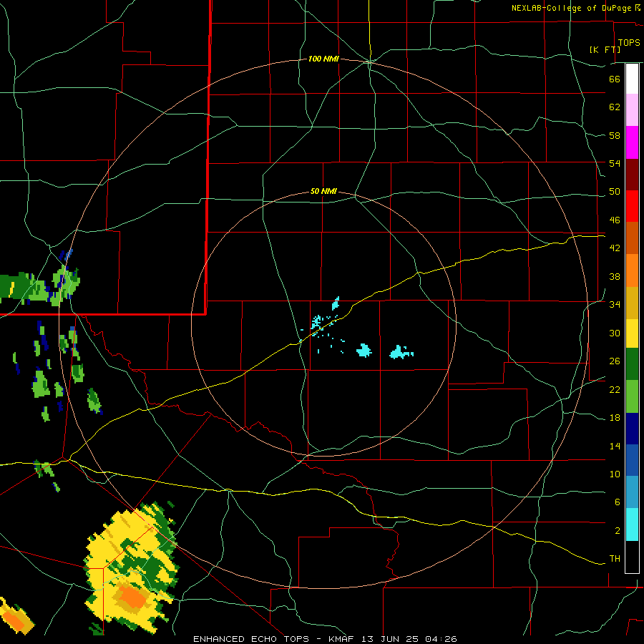The image size is (644, 644).
Task: Click the legend value 54
Action: point(615,163)
